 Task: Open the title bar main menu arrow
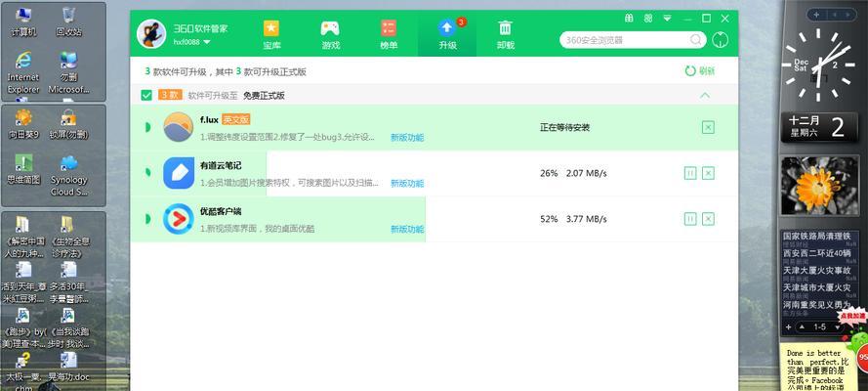pyautogui.click(x=667, y=18)
